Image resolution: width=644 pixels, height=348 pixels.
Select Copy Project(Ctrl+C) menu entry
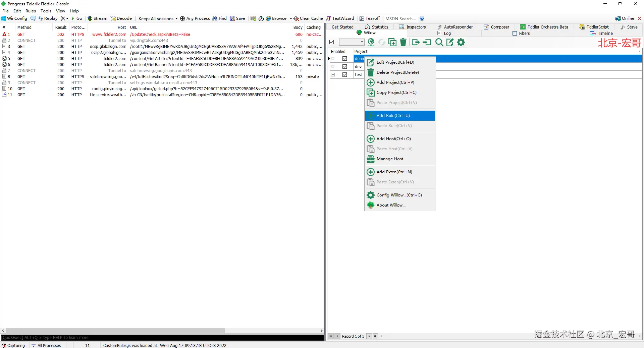[x=400, y=93]
